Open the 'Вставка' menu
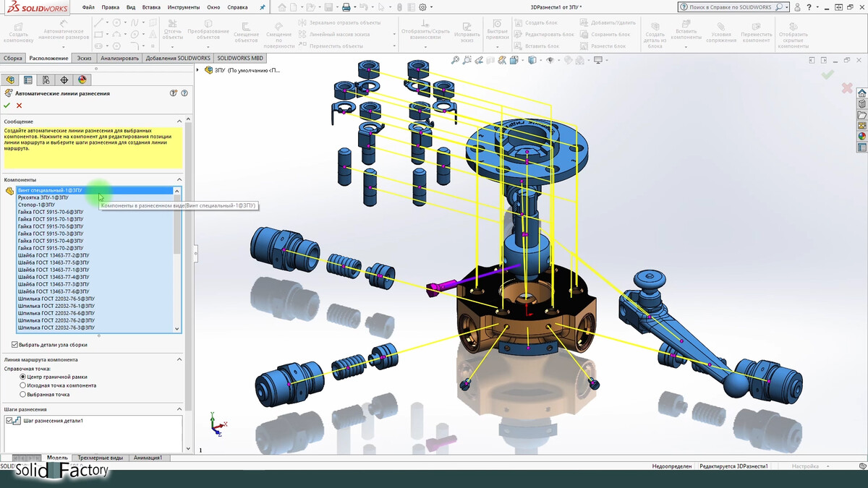 (152, 7)
